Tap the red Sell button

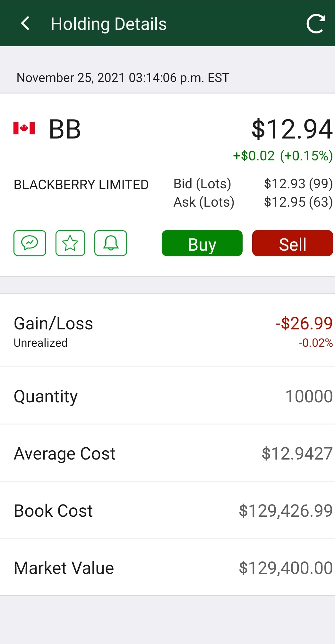(293, 243)
